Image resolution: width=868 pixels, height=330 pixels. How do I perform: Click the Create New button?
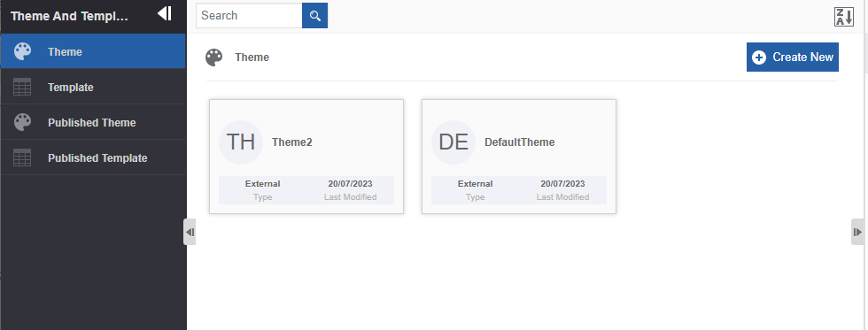(x=792, y=57)
